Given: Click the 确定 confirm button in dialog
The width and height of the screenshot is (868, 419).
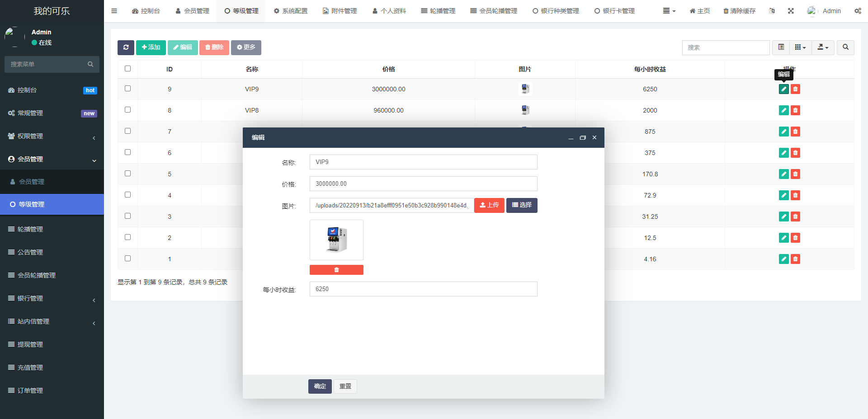Looking at the screenshot, I should [320, 386].
